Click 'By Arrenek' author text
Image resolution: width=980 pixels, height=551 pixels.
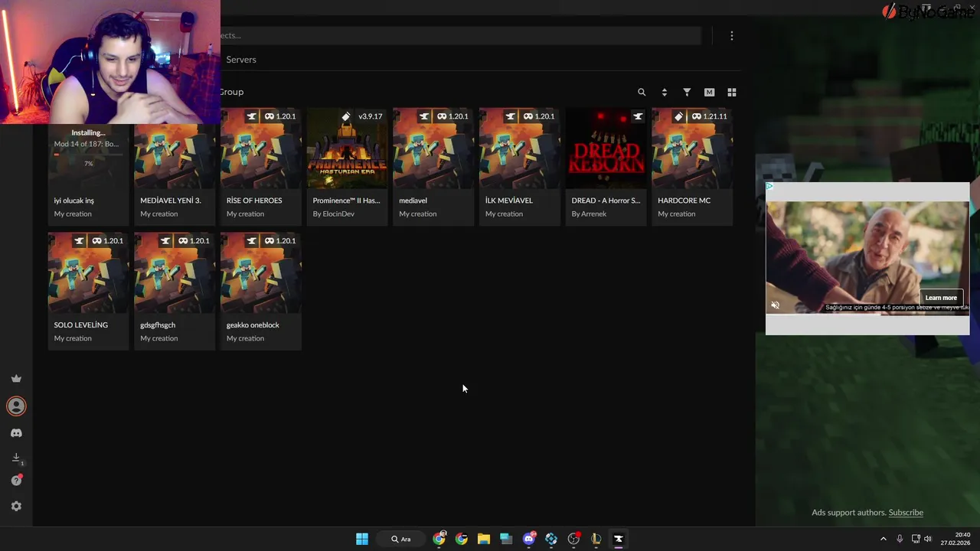[589, 214]
